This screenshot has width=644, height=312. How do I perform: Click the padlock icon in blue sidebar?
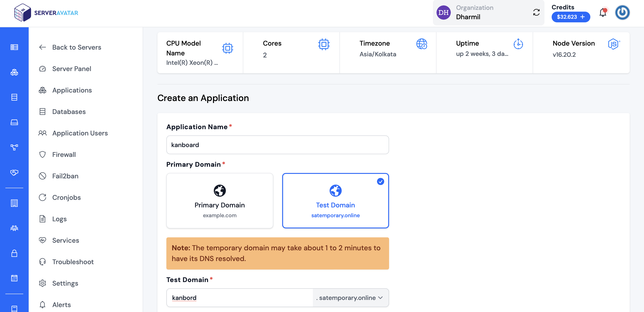[x=14, y=253]
